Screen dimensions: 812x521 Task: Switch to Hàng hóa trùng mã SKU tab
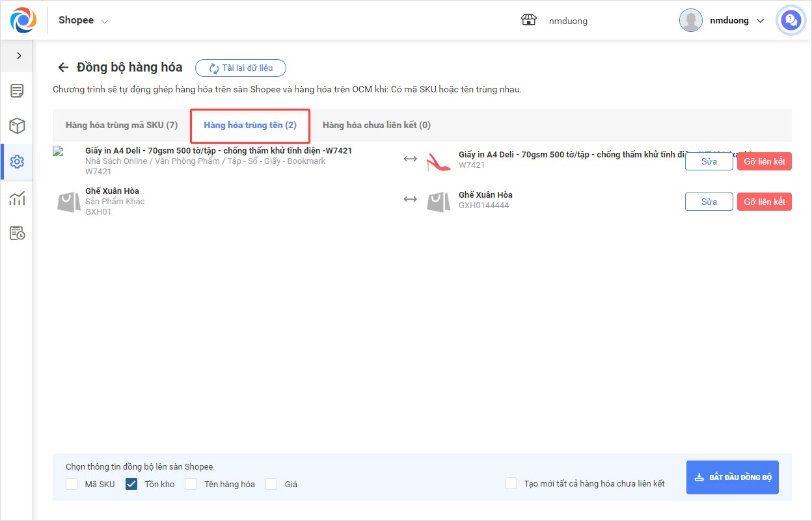pos(122,125)
